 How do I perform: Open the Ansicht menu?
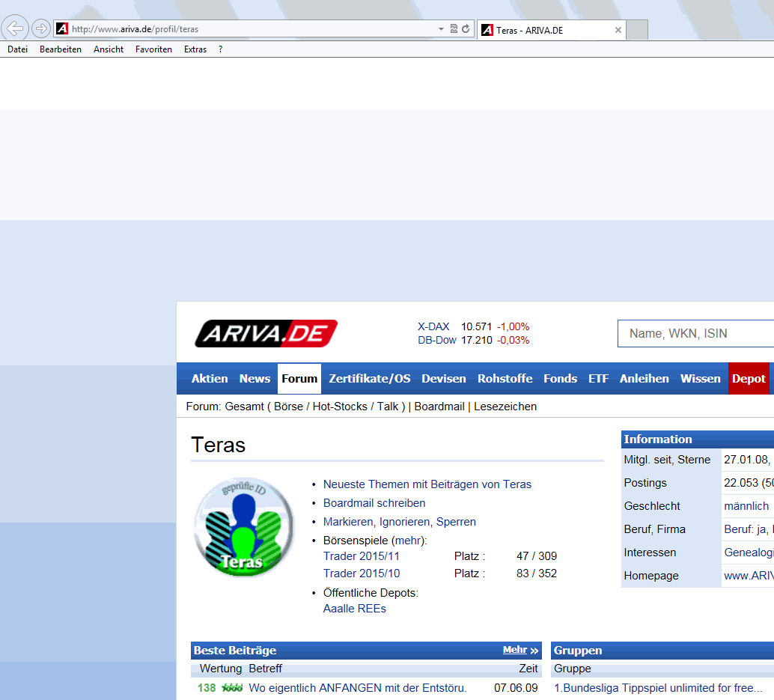(109, 49)
